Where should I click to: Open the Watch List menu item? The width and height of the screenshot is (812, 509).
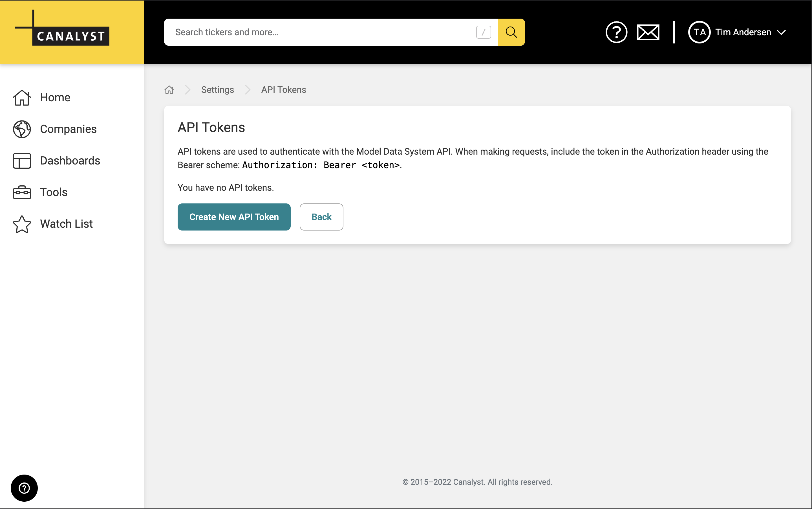pos(66,224)
